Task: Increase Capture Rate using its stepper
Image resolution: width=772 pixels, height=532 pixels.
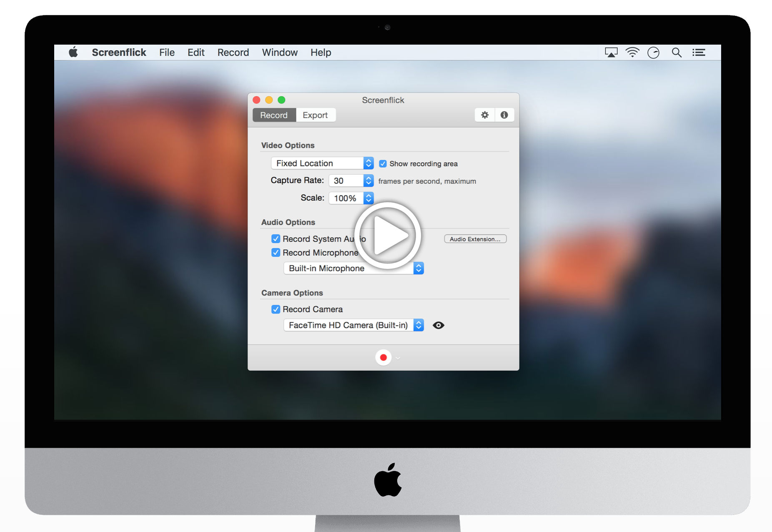Action: tap(368, 178)
